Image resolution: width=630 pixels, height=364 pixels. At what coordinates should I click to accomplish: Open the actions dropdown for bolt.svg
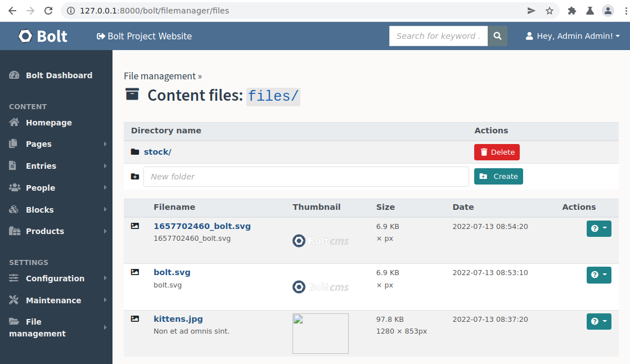coord(598,275)
